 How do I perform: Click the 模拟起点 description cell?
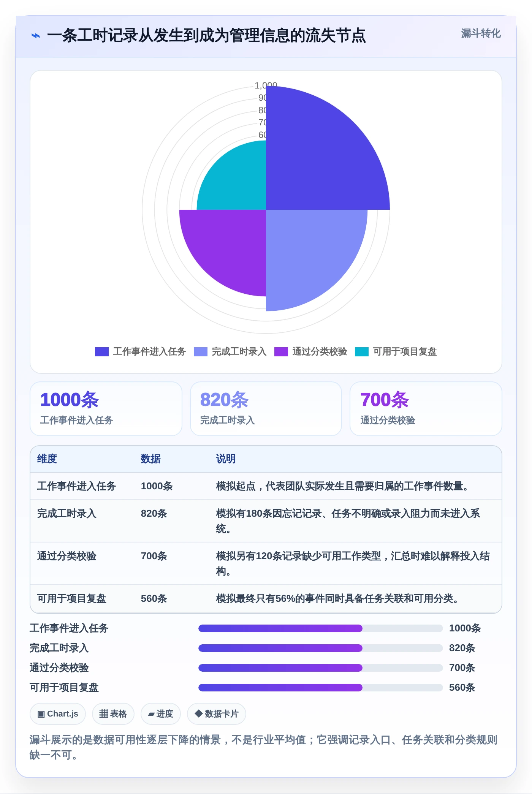tap(344, 486)
